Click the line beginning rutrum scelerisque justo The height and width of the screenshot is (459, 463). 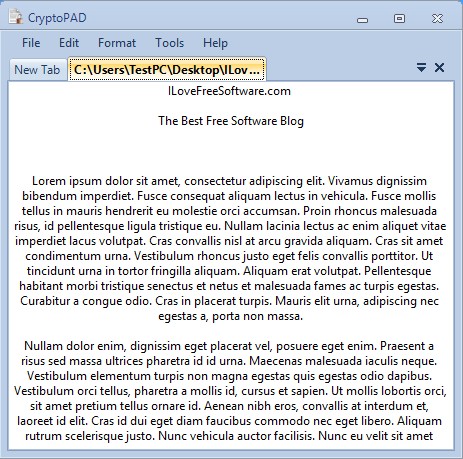(229, 436)
